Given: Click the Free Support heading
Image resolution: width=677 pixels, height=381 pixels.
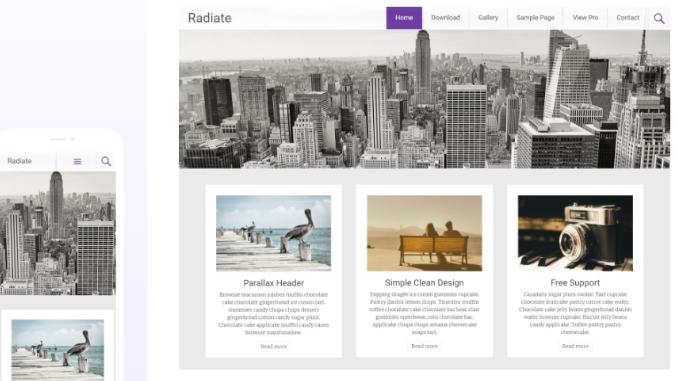Looking at the screenshot, I should 575,283.
